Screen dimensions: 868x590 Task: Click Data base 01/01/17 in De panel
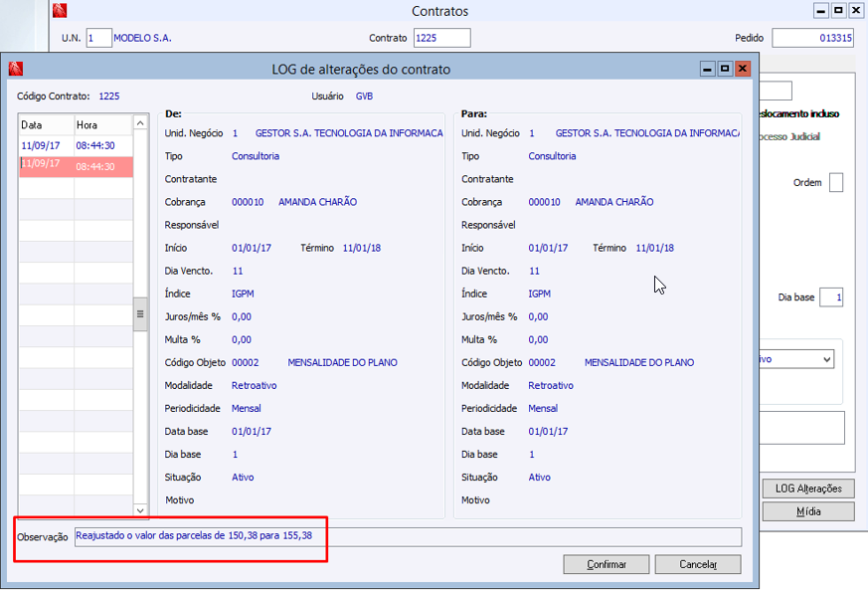[252, 431]
